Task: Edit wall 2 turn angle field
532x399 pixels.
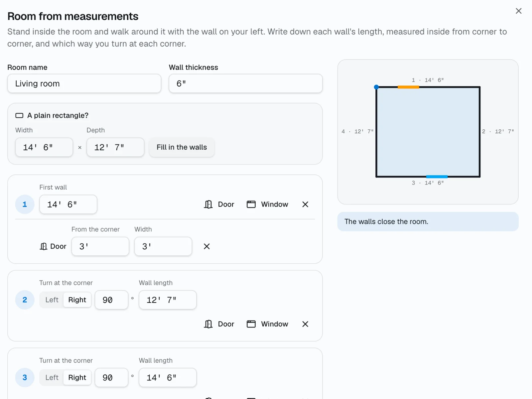Action: 111,300
